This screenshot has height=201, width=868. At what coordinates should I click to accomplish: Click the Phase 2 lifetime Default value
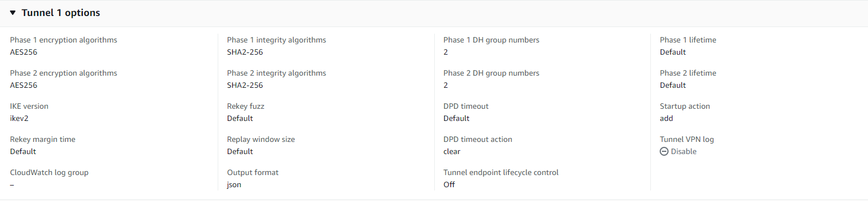point(673,85)
